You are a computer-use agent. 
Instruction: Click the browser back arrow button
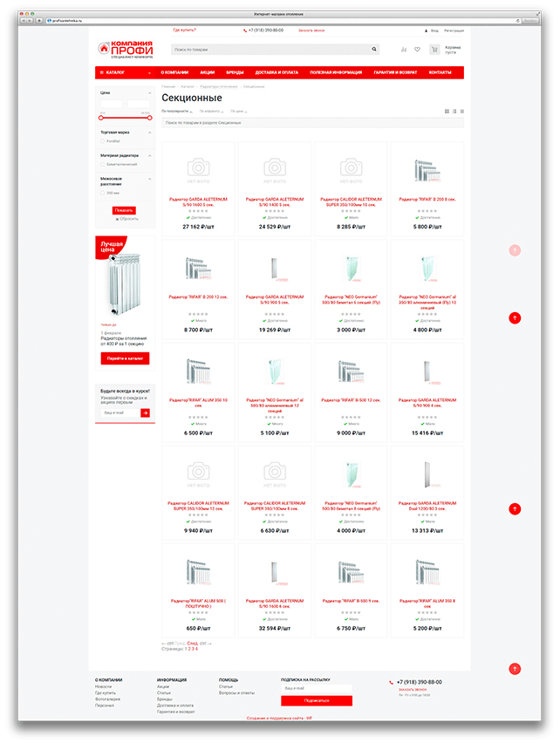coord(24,21)
